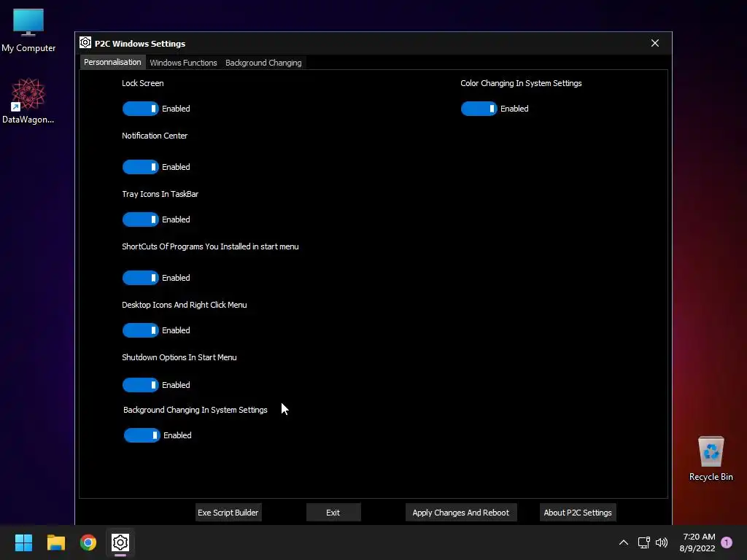Open the Background Changing tab
This screenshot has width=747, height=560.
263,63
